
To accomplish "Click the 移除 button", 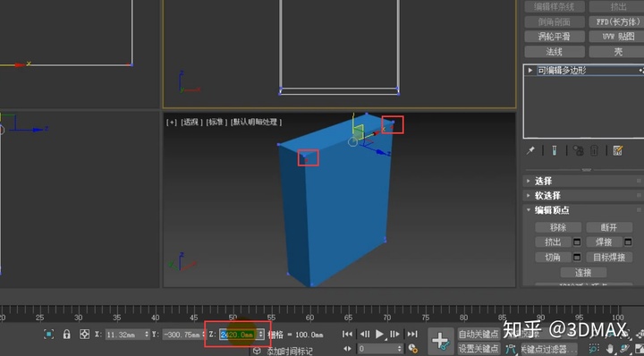I will pyautogui.click(x=558, y=227).
